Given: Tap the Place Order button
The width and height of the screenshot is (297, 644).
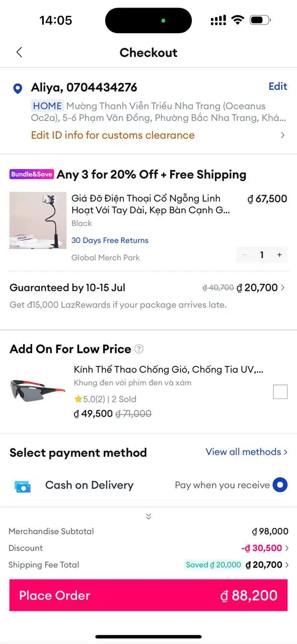Looking at the screenshot, I should pos(148,595).
